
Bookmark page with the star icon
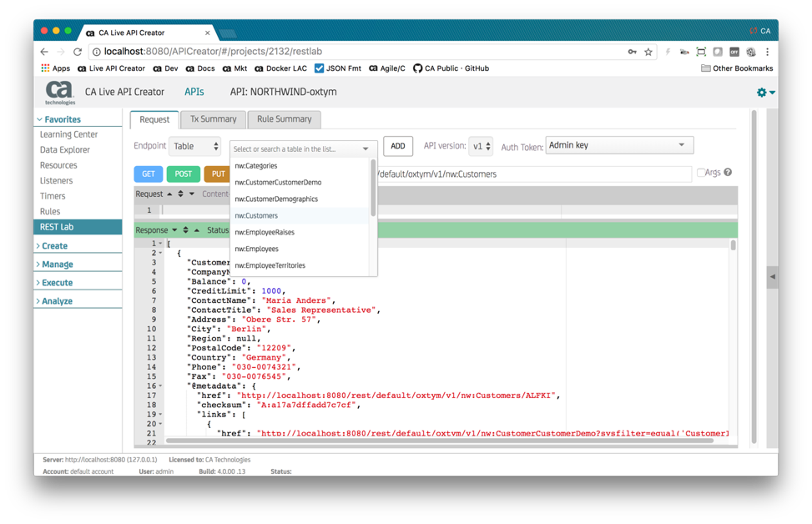coord(648,52)
